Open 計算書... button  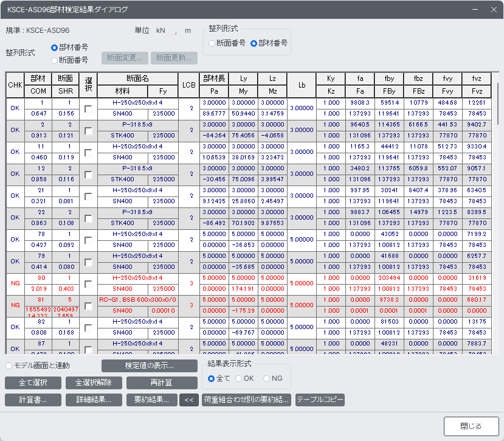[33, 400]
